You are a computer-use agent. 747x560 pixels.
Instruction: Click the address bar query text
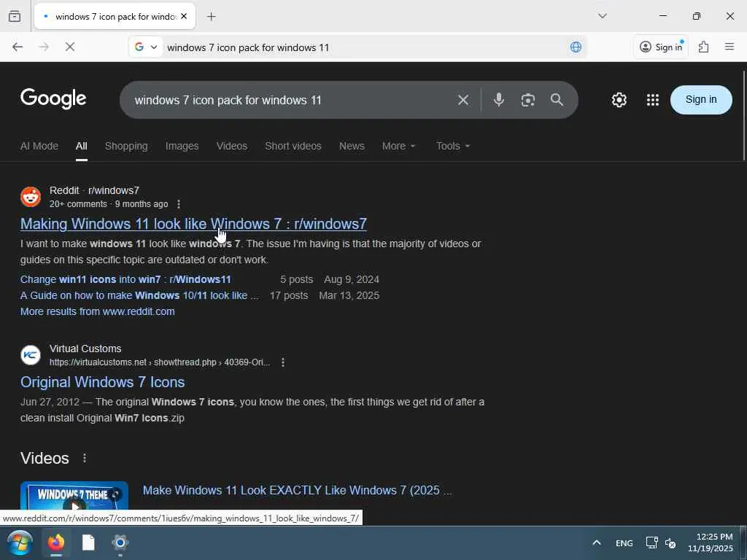coord(248,47)
